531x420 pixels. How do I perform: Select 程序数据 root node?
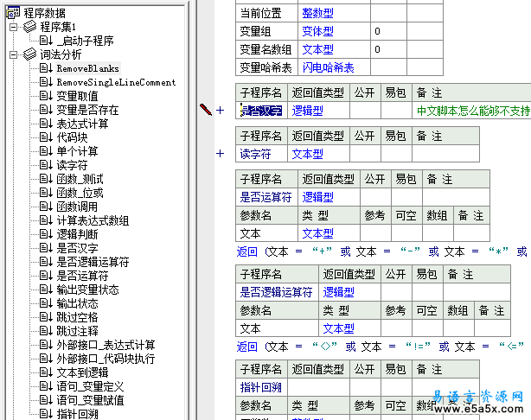coord(44,13)
